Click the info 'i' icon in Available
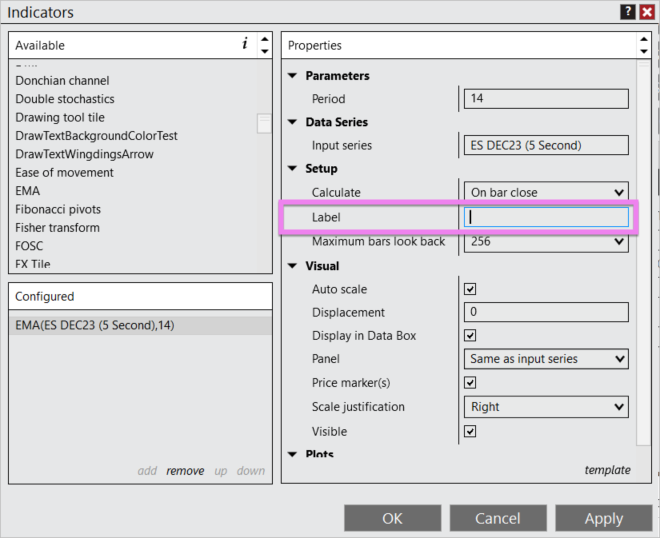Viewport: 660px width, 538px height. 245,43
